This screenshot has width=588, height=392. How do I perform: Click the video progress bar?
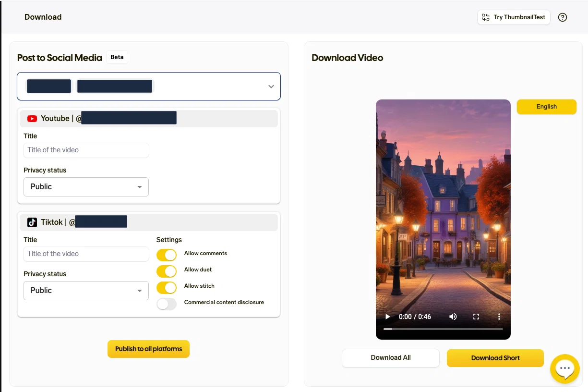click(443, 329)
